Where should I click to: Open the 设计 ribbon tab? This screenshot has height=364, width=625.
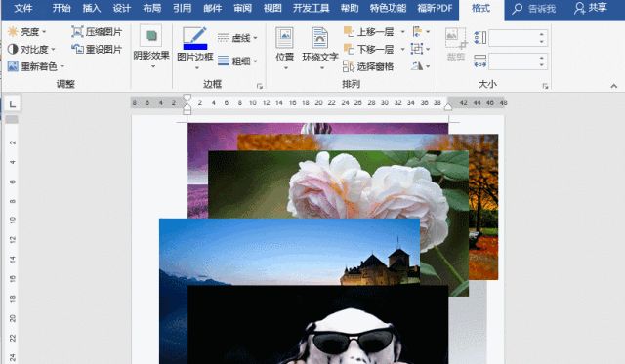[x=121, y=8]
